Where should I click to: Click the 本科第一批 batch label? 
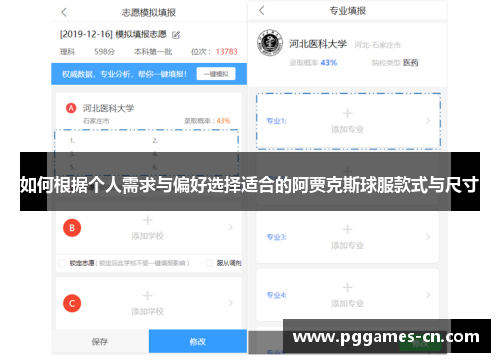point(153,52)
